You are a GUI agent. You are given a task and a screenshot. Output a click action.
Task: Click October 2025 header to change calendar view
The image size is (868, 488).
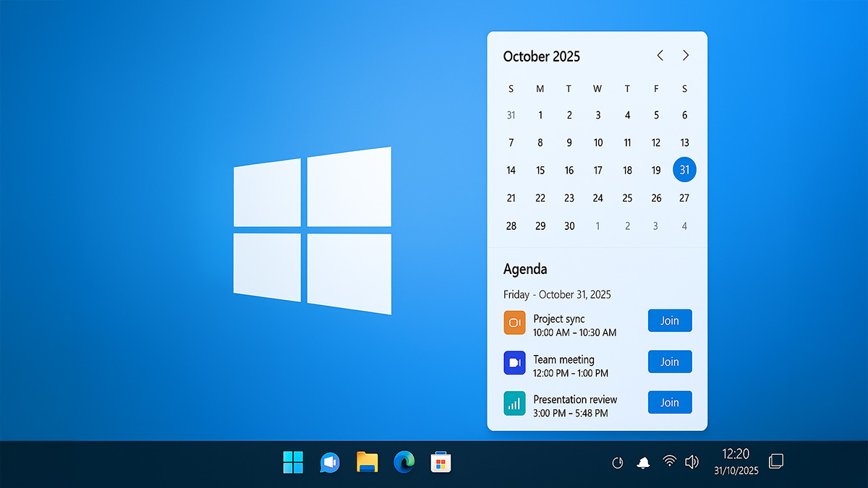pyautogui.click(x=541, y=56)
